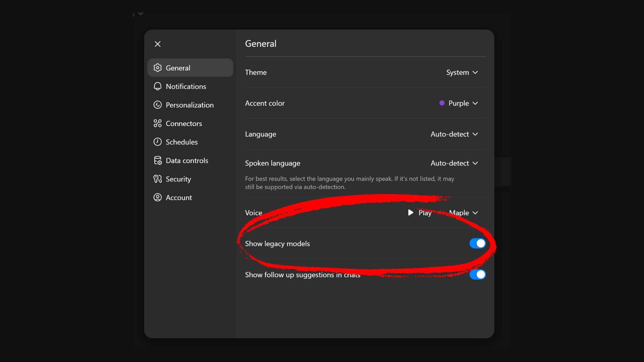The width and height of the screenshot is (644, 362).
Task: Open the Purple accent color picker
Action: 459,103
